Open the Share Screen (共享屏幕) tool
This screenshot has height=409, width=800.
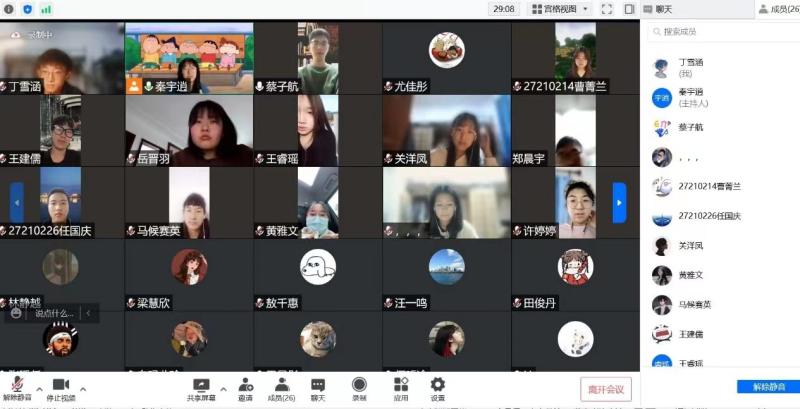click(201, 388)
